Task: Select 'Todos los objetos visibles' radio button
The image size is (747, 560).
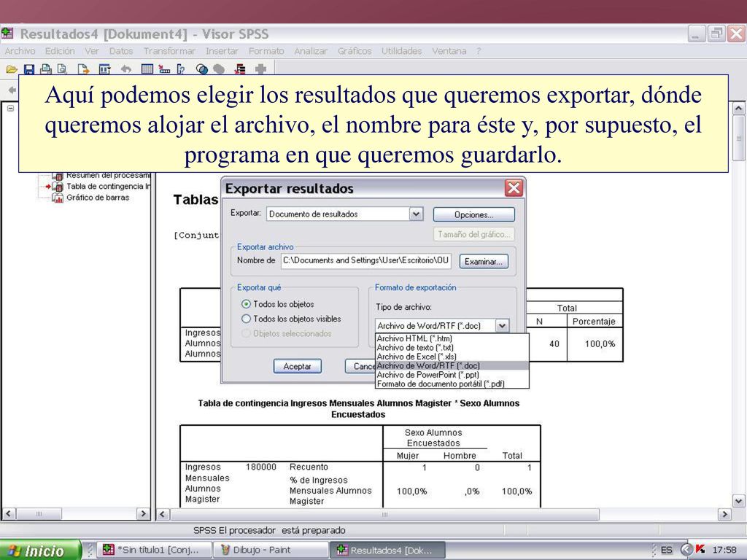Action: coord(246,319)
